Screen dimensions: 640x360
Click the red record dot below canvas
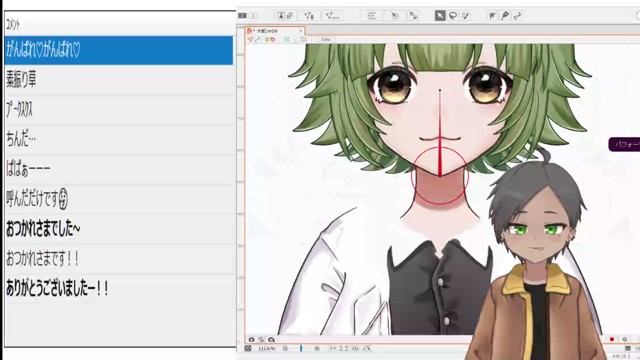[611, 339]
